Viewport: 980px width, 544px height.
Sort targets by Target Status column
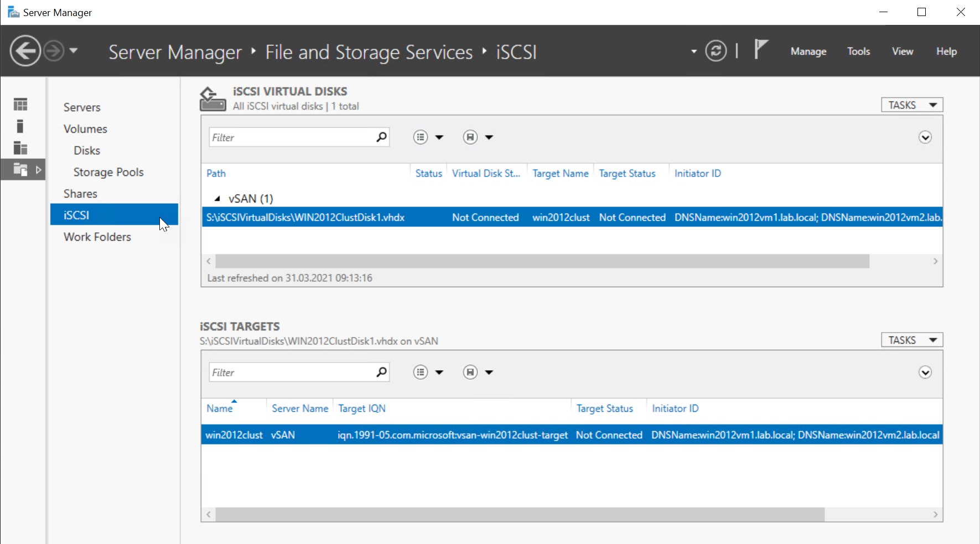[604, 408]
